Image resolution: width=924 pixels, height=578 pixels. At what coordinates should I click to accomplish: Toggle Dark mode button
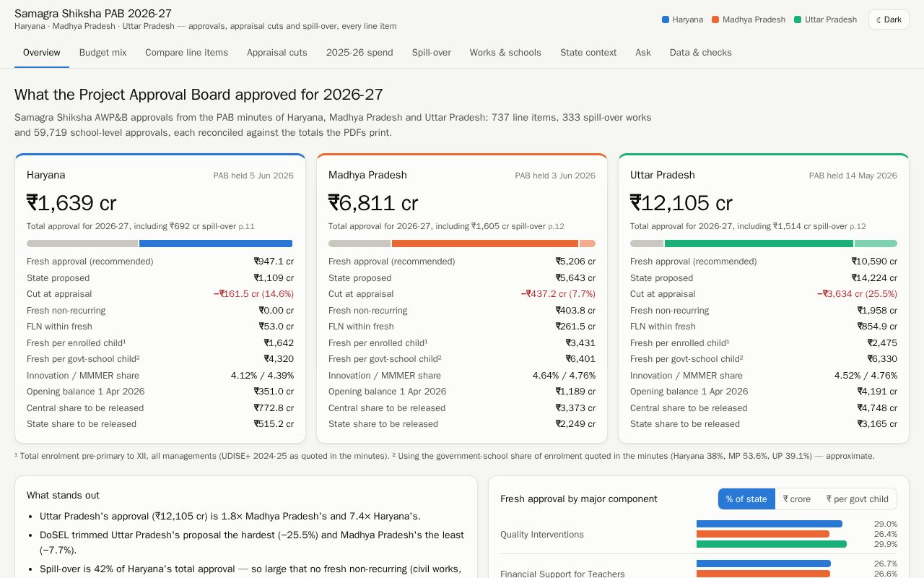pyautogui.click(x=889, y=20)
